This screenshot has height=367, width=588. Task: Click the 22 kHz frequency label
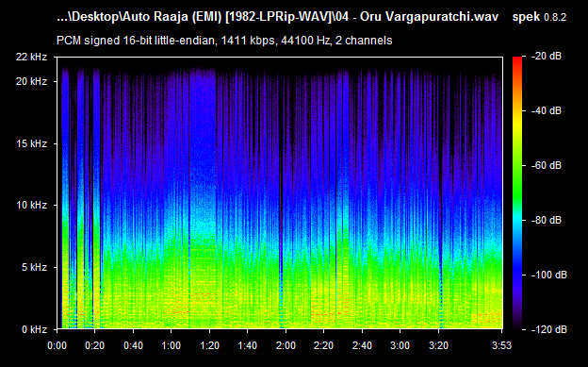(31, 58)
